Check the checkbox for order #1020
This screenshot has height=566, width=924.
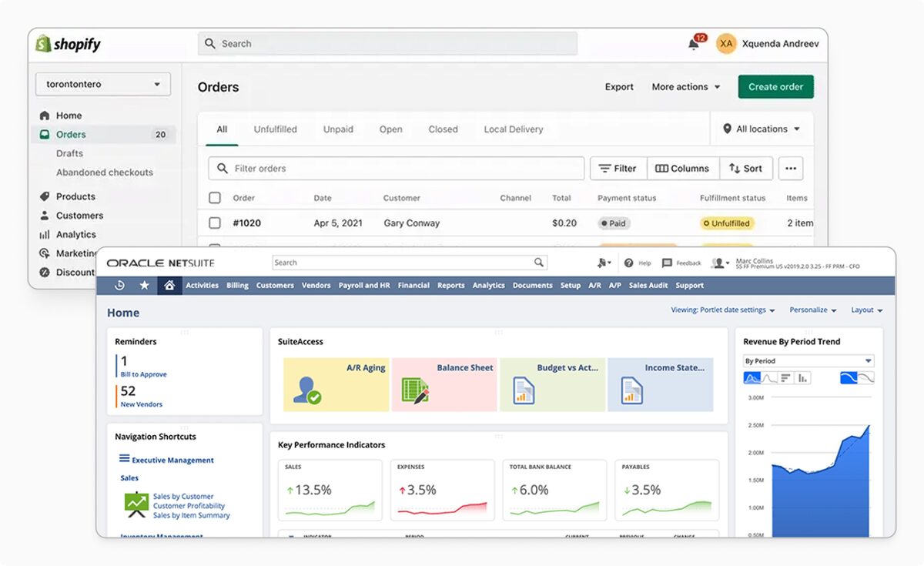pos(214,222)
